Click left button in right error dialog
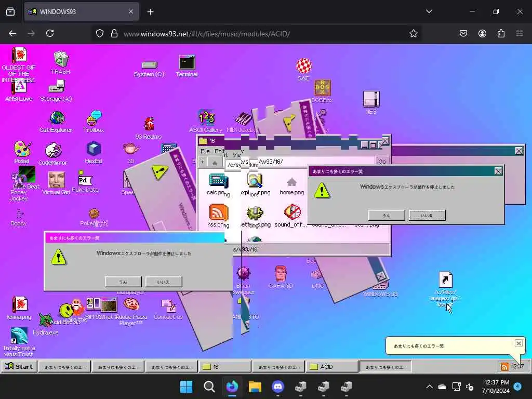Viewport: 532px width, 399px height. 387,215
